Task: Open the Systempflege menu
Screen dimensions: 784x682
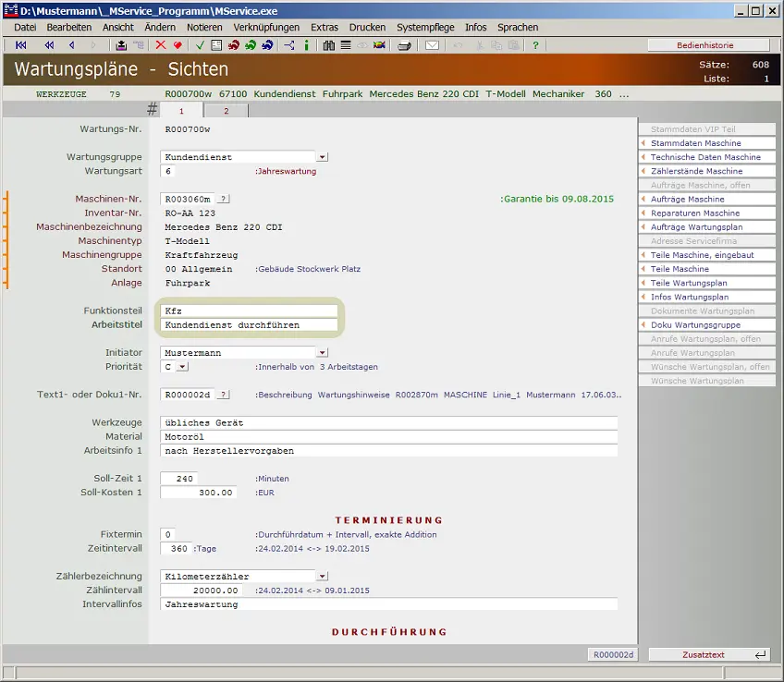Action: (425, 28)
